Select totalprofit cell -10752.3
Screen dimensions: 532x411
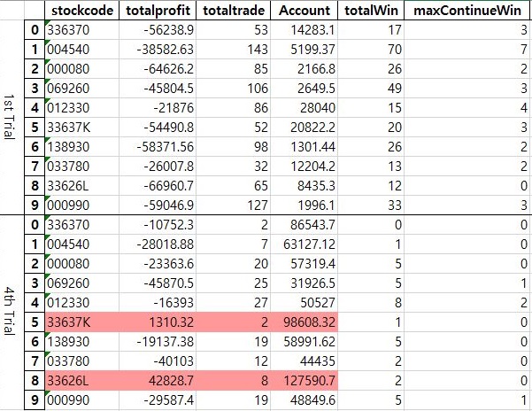(x=158, y=225)
